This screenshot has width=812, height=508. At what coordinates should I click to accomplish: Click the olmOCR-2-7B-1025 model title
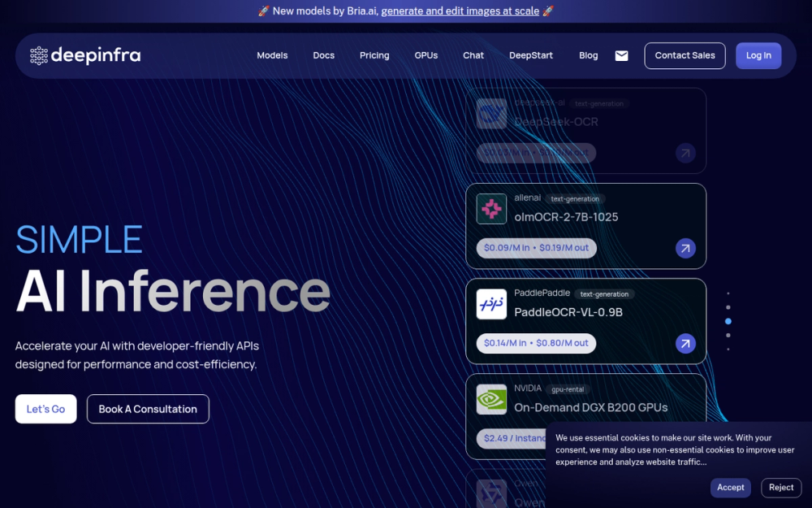(x=566, y=217)
